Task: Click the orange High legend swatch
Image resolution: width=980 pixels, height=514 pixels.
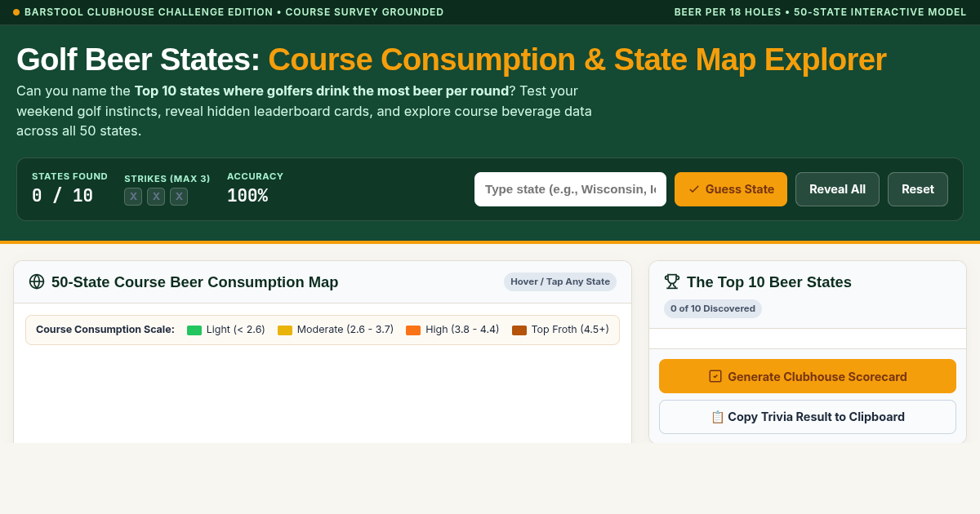Action: point(413,330)
